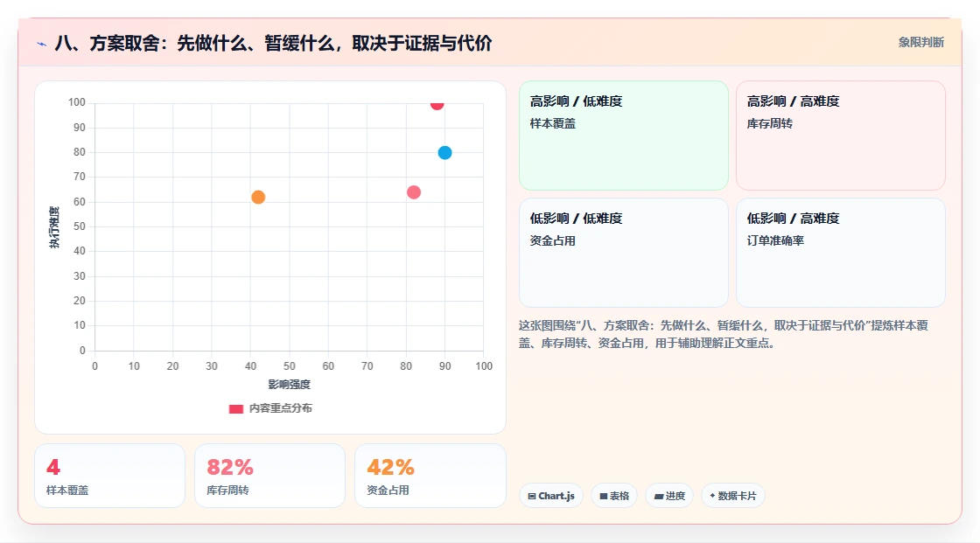The height and width of the screenshot is (543, 980).
Task: Click 样本覆盖 text in green card
Action: click(x=552, y=123)
